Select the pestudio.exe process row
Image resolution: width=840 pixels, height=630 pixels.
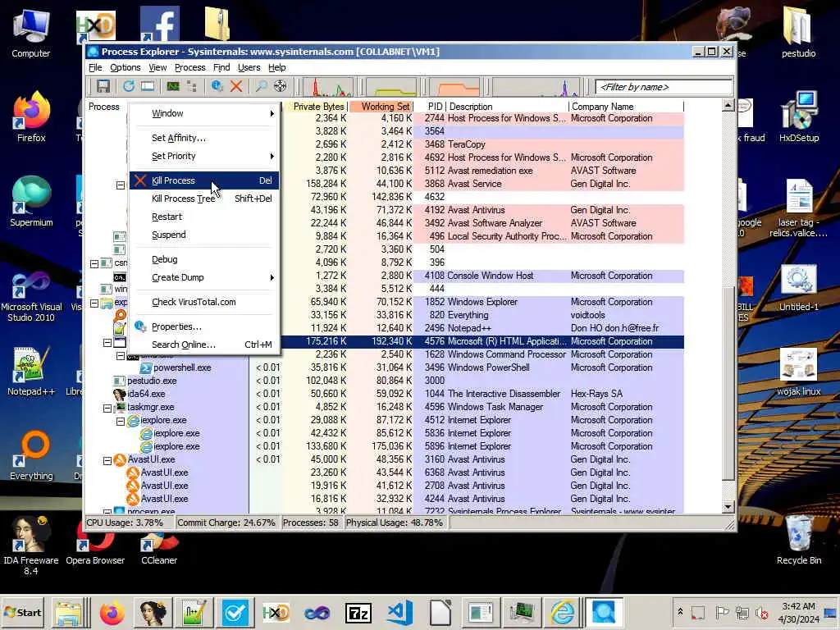click(x=385, y=381)
